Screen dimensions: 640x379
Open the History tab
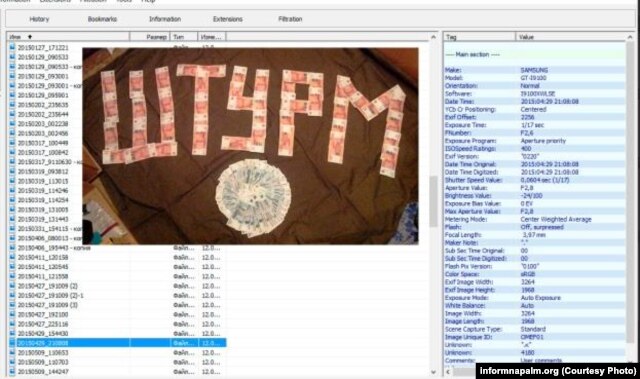pos(39,19)
